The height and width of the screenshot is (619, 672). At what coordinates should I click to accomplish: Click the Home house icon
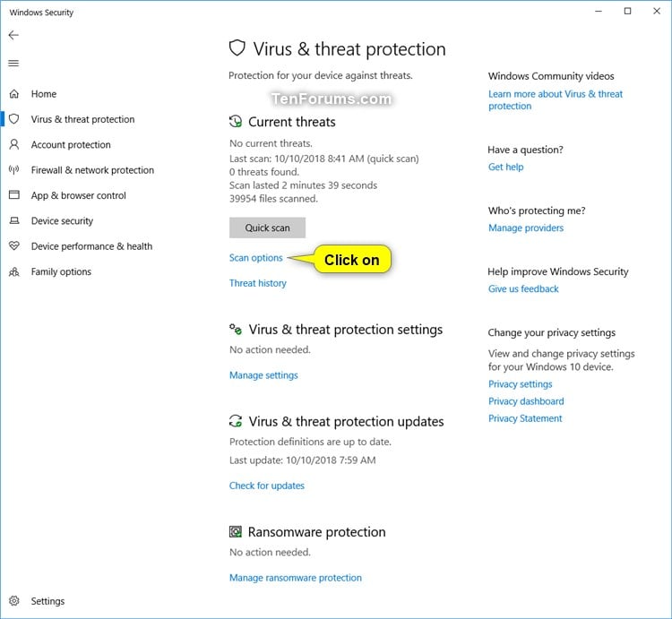(x=14, y=94)
